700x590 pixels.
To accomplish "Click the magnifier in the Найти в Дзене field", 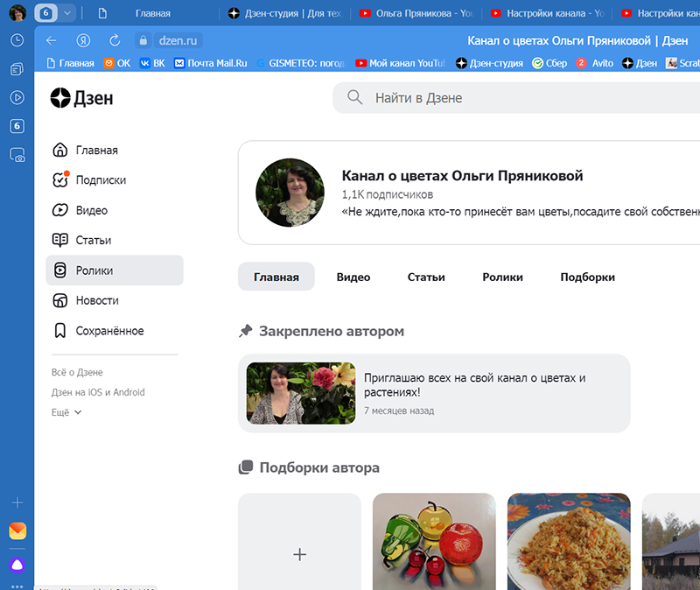I will tap(354, 97).
